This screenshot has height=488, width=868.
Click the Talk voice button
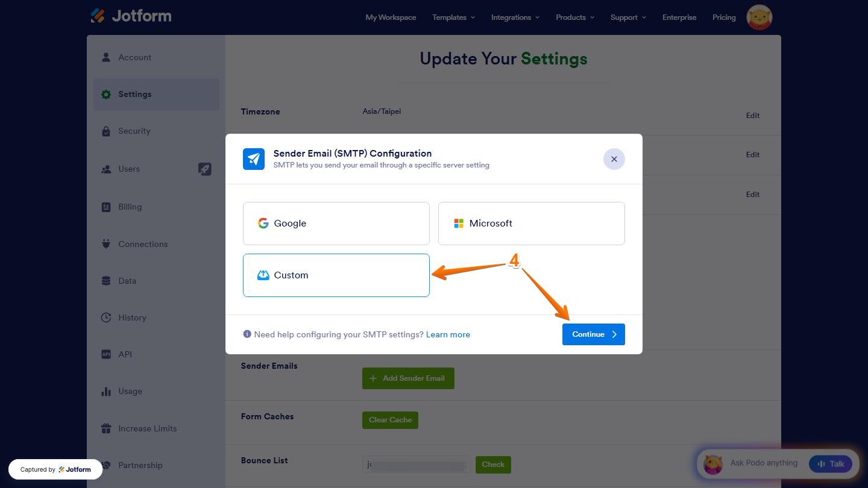click(831, 464)
